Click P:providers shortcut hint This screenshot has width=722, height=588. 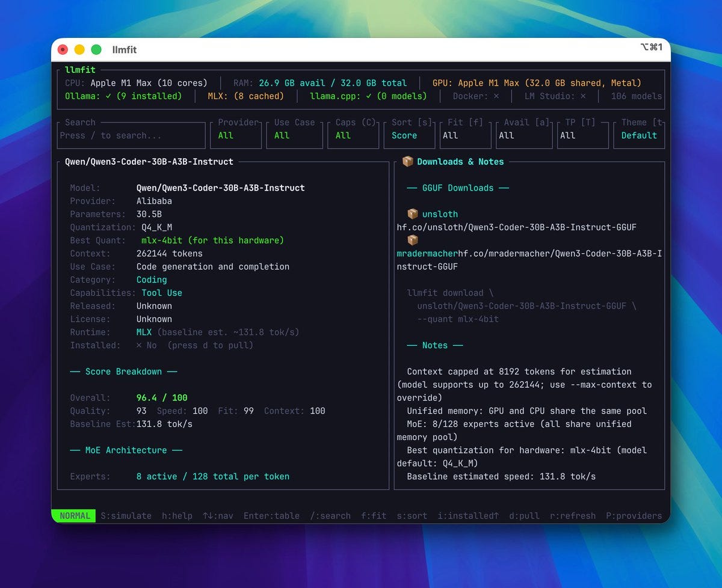634,516
